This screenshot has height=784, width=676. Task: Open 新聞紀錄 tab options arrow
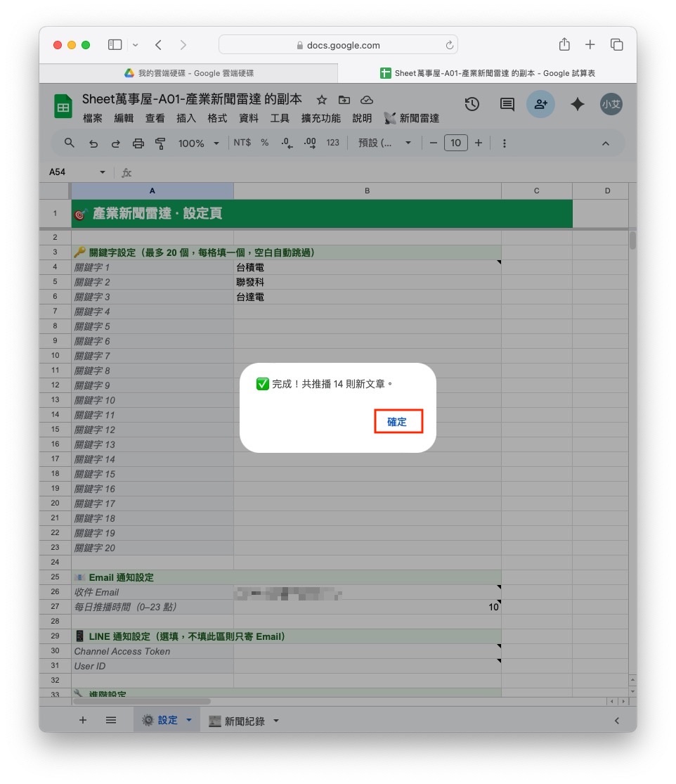pos(275,721)
